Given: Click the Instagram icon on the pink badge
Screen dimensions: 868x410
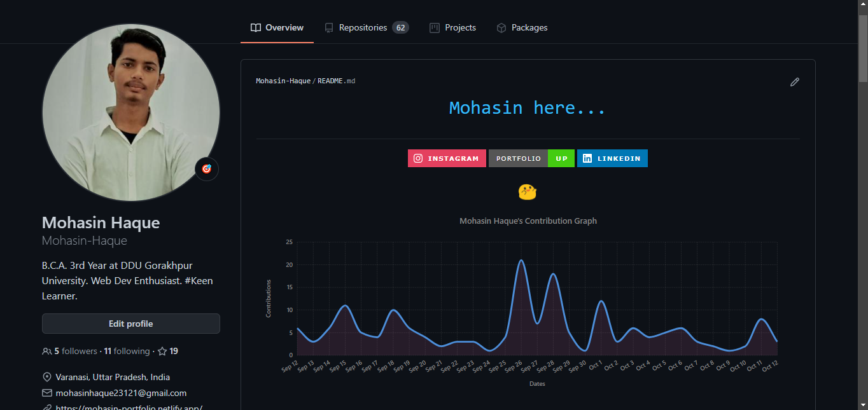Looking at the screenshot, I should 418,158.
